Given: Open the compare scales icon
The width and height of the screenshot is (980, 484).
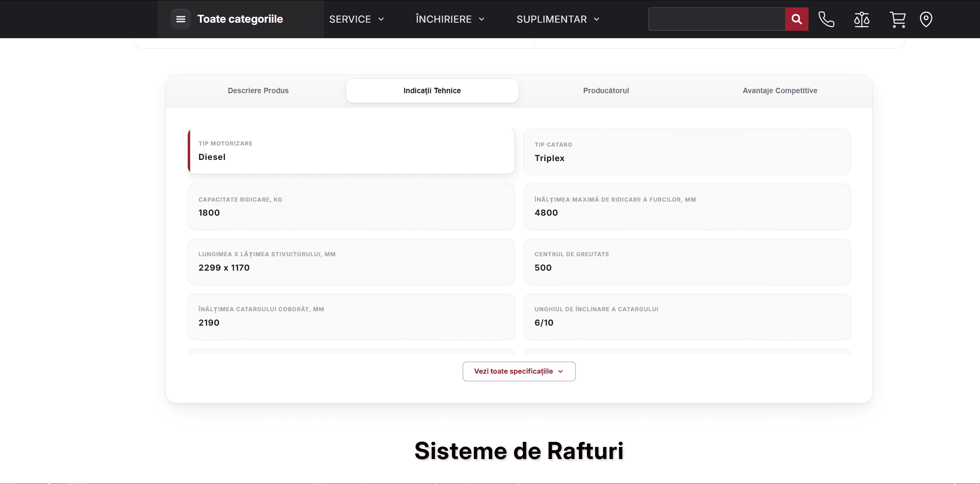Looking at the screenshot, I should tap(862, 19).
